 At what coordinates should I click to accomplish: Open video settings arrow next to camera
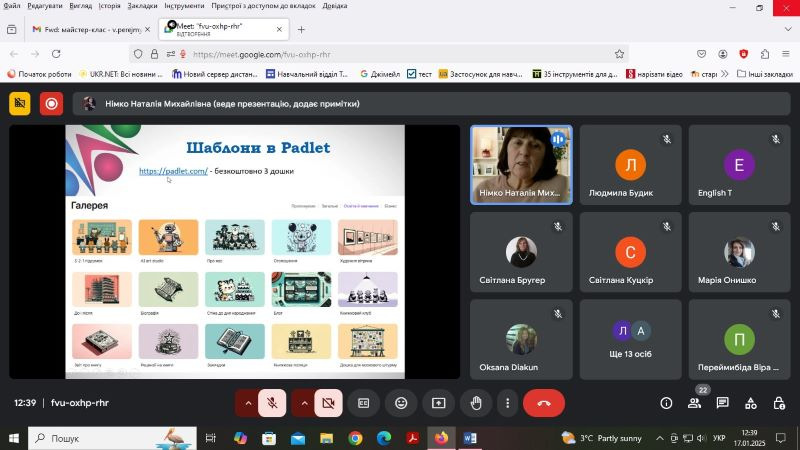(x=304, y=403)
